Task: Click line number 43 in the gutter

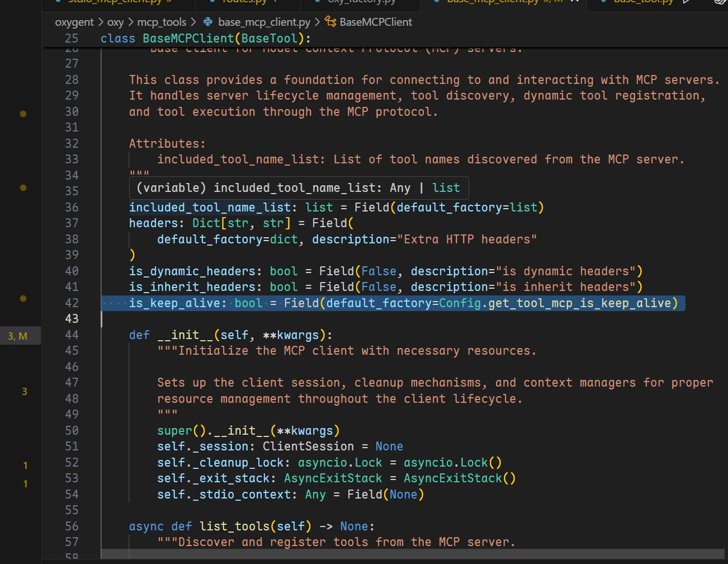Action: (x=72, y=318)
